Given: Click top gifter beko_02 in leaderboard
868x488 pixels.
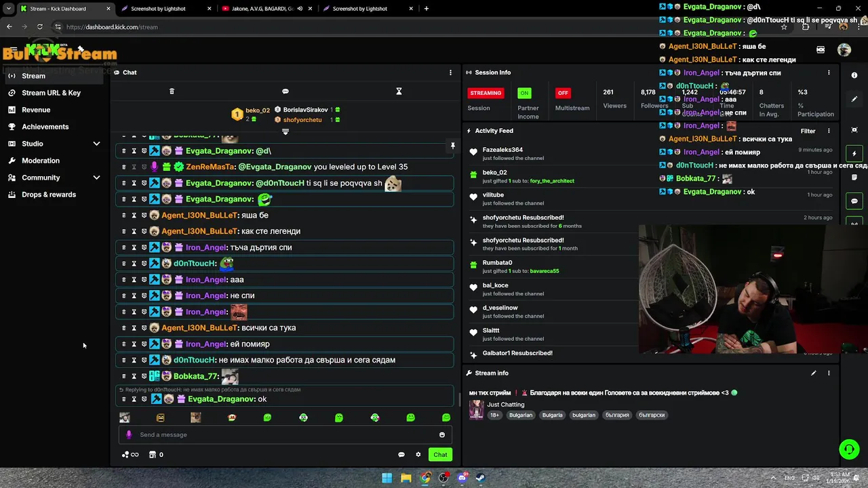Looking at the screenshot, I should (x=258, y=110).
